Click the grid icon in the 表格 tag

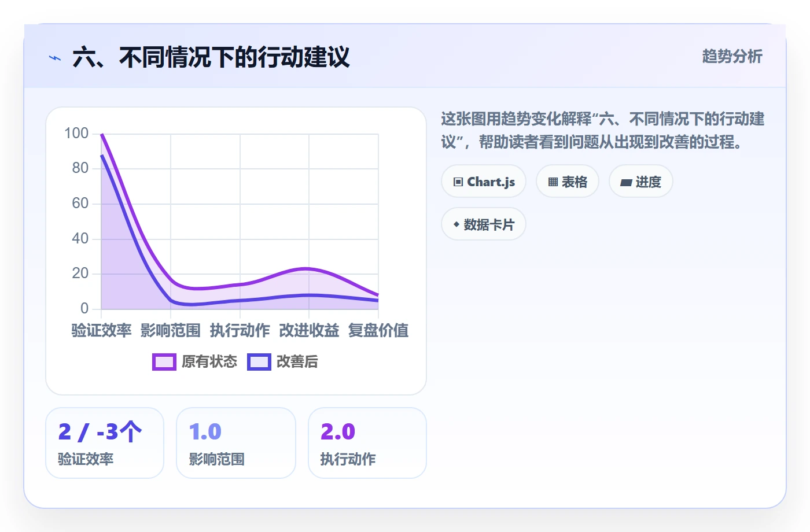click(x=553, y=182)
